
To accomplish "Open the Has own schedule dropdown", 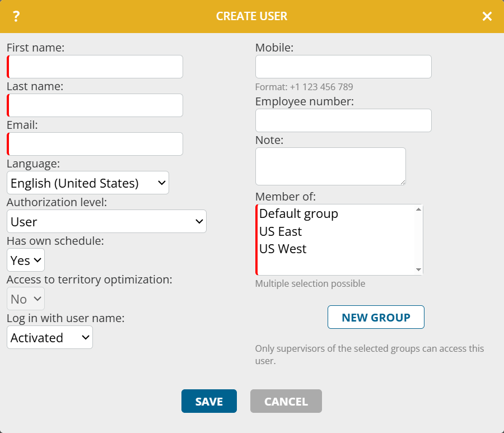I will tap(26, 260).
